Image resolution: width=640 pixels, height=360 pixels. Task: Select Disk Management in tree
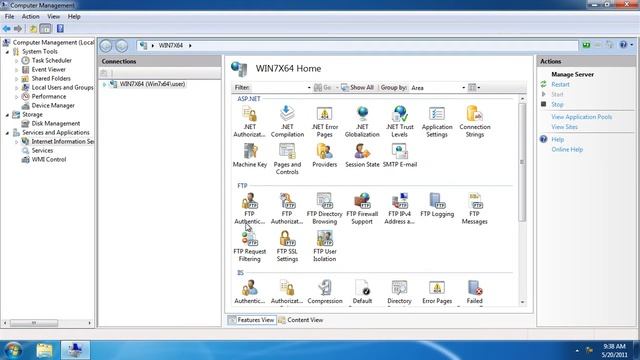tap(56, 124)
